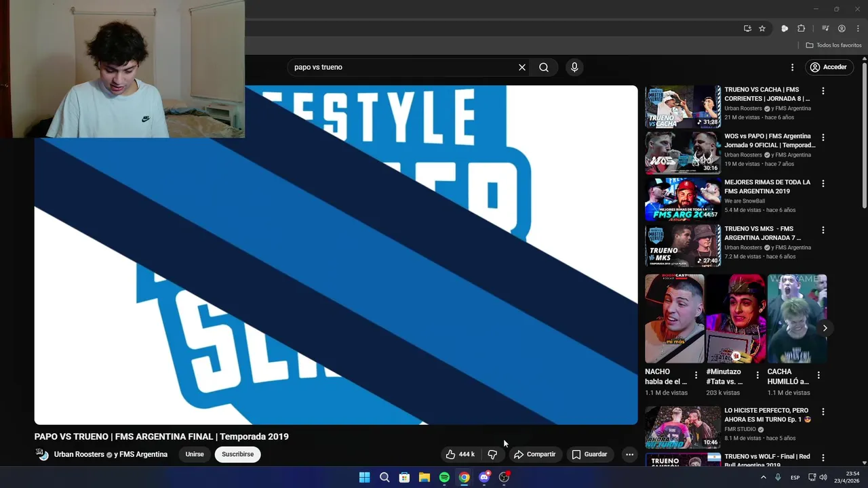Click the Unirse membership button
Image resolution: width=868 pixels, height=488 pixels.
click(195, 454)
